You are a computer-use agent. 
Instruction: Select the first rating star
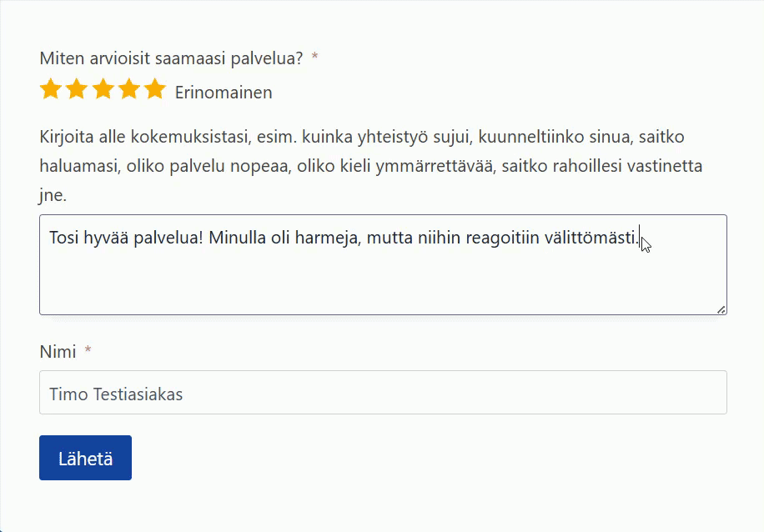51,90
